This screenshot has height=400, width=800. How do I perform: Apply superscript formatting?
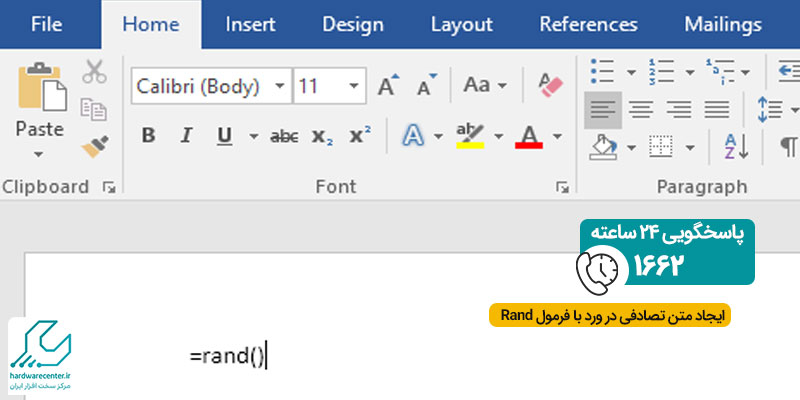pyautogui.click(x=360, y=135)
